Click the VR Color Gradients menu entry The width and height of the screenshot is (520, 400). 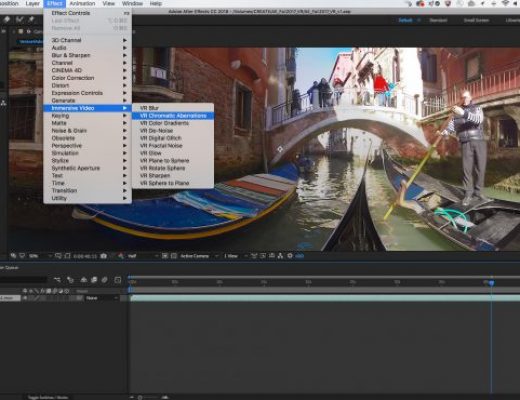coord(173,123)
